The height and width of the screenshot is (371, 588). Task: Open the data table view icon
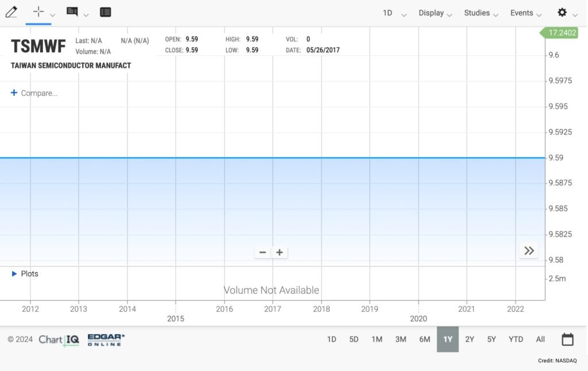pos(105,12)
